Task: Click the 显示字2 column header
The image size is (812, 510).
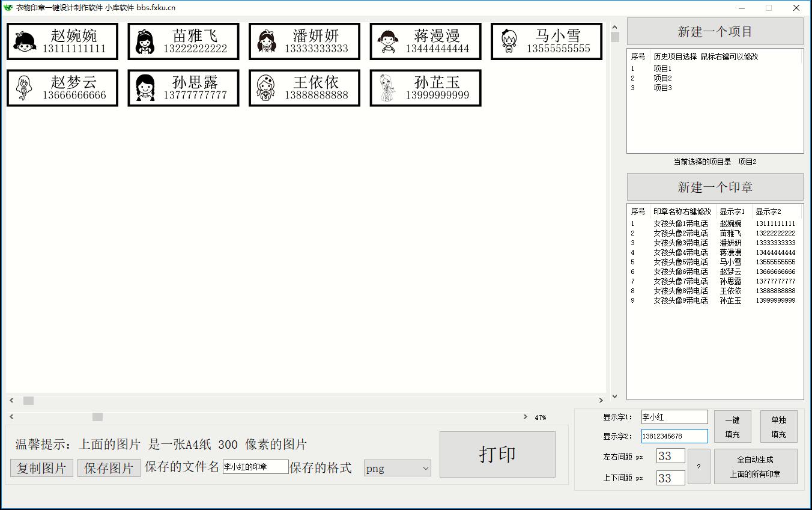Action: pyautogui.click(x=769, y=211)
